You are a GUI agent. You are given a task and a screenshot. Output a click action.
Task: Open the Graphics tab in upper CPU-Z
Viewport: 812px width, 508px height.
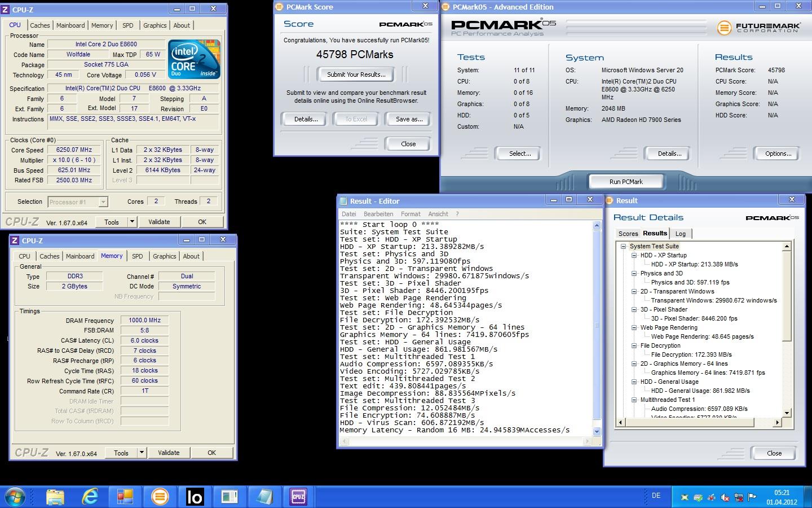(155, 25)
